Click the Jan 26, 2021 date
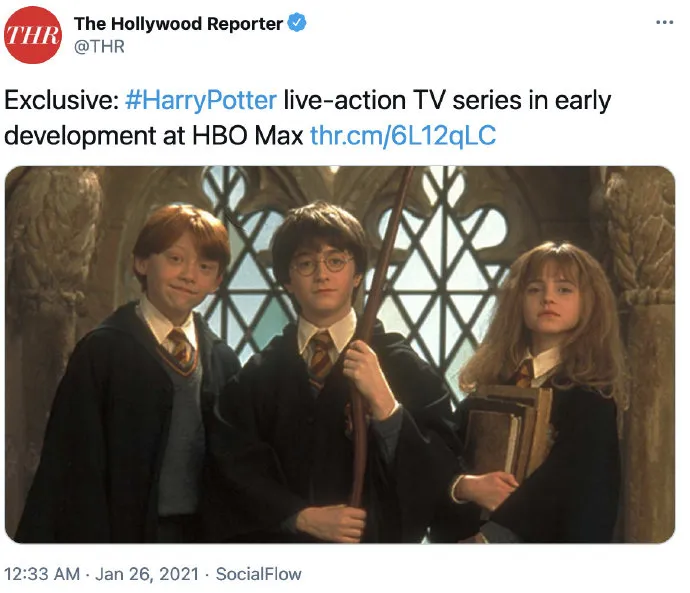690x593 pixels. pos(147,574)
